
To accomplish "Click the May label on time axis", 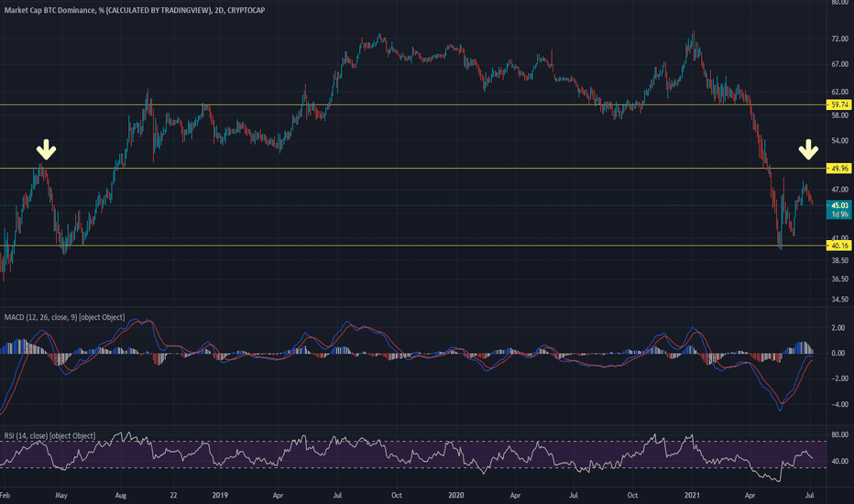I will [x=61, y=495].
